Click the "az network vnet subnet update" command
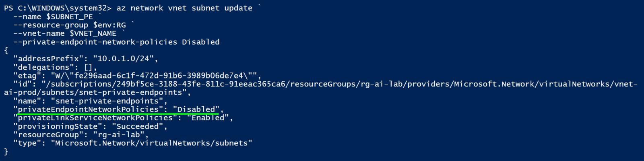This screenshot has width=644, height=161. click(x=184, y=8)
